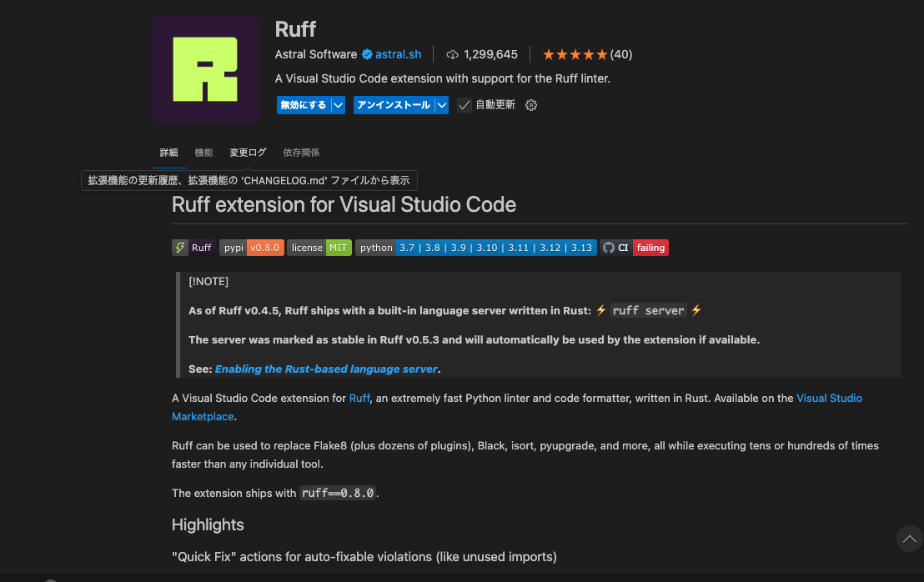Viewport: 924px width, 582px height.
Task: Open the astral.sh publisher link
Action: pos(399,54)
